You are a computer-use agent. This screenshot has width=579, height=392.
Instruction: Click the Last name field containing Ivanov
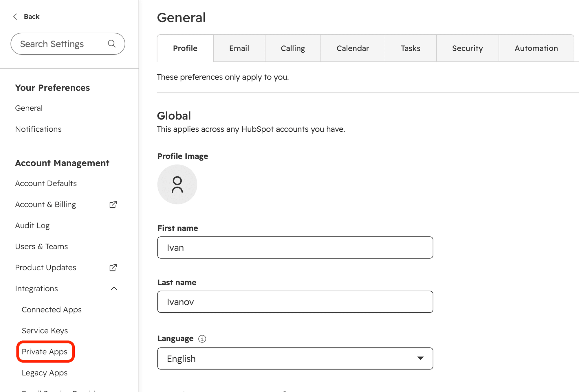click(x=295, y=302)
